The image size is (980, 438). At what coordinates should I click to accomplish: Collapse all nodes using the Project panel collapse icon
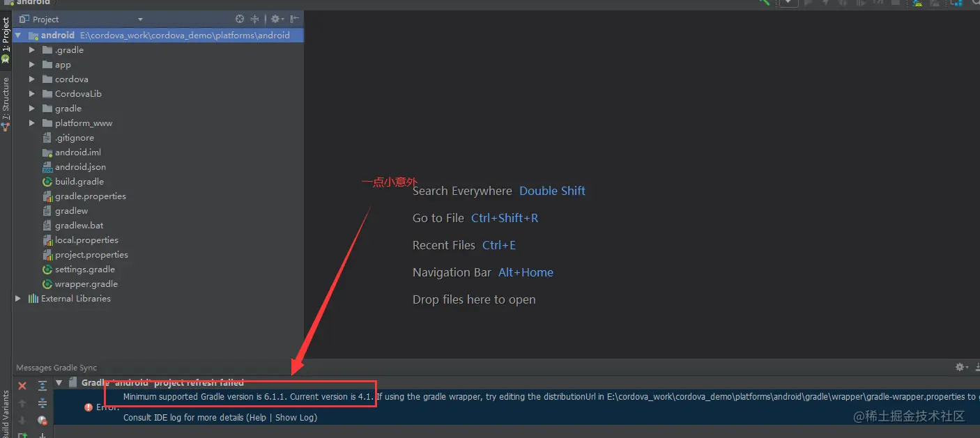(x=255, y=19)
